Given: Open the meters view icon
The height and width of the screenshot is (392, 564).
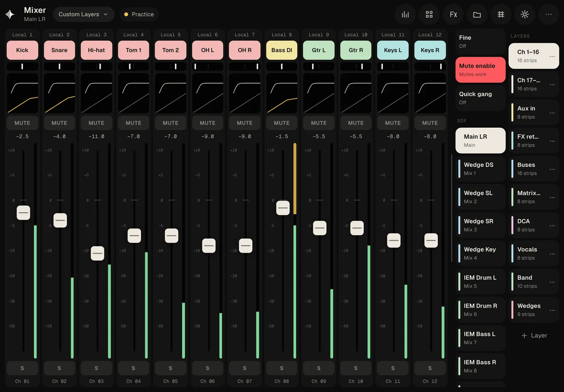Looking at the screenshot, I should coord(405,15).
